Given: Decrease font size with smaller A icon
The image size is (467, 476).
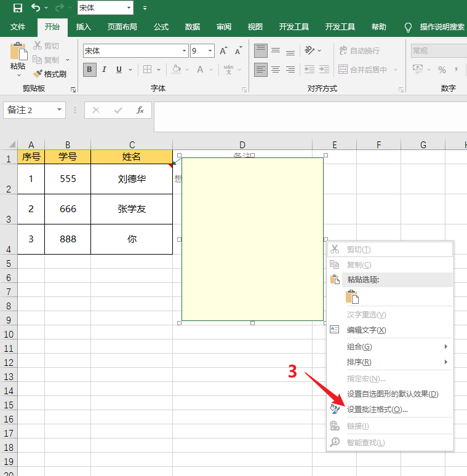Looking at the screenshot, I should (x=238, y=50).
